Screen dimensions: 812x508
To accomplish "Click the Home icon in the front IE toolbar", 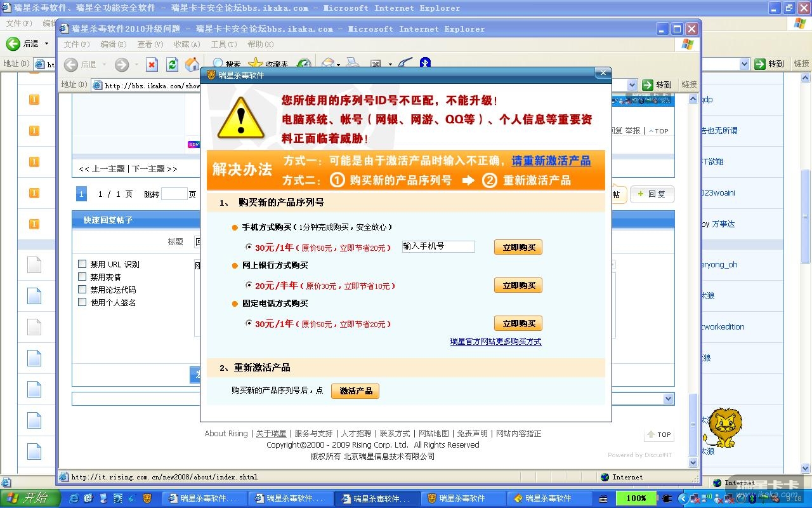I will (x=192, y=64).
